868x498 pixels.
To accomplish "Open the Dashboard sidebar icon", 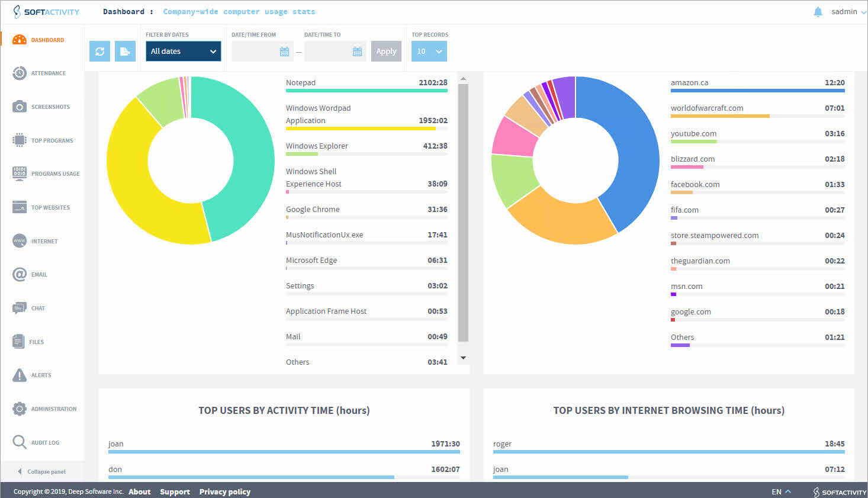I will (20, 40).
